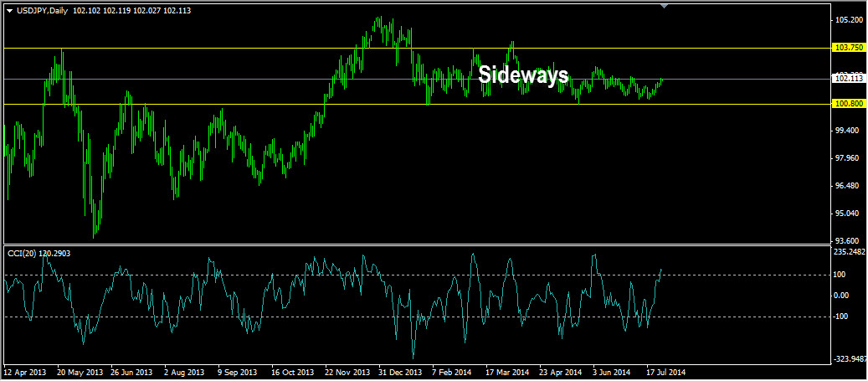
Task: Click the 16 Oct 2013 date on time axis
Action: 294,372
